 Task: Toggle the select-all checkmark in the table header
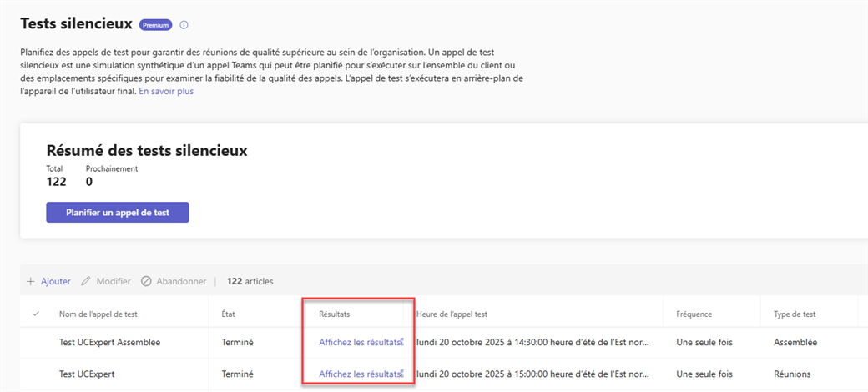click(35, 314)
